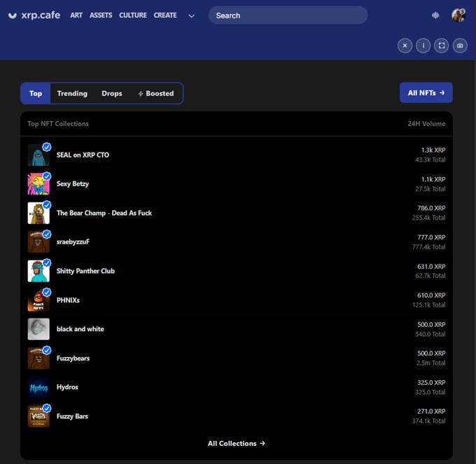Open the user profile avatar
Viewport: 476px width, 464px height.
click(x=458, y=15)
